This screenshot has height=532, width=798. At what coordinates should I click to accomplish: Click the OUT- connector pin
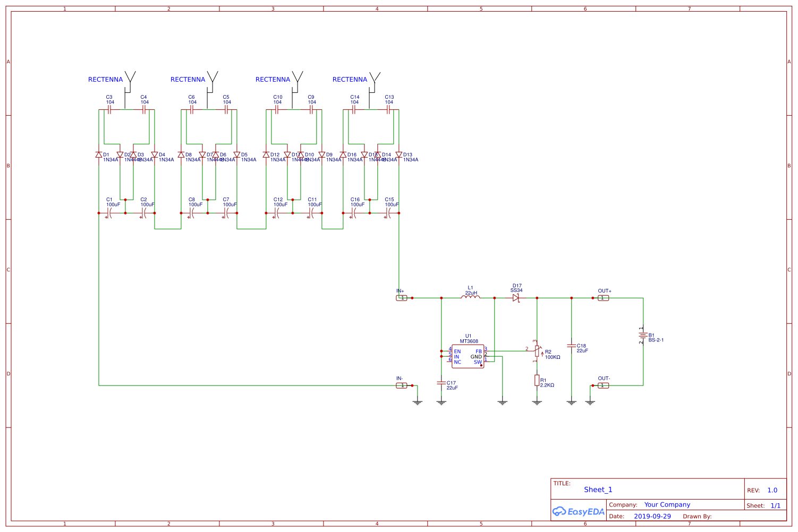click(604, 385)
